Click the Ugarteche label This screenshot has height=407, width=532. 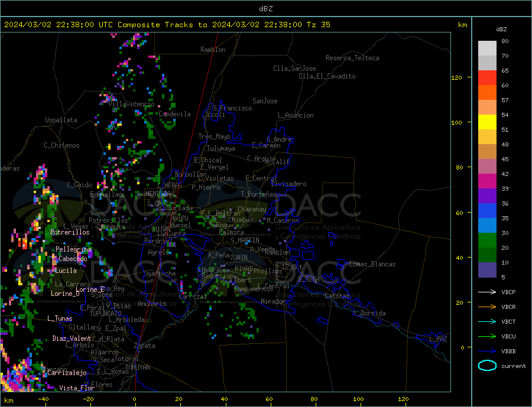[160, 273]
